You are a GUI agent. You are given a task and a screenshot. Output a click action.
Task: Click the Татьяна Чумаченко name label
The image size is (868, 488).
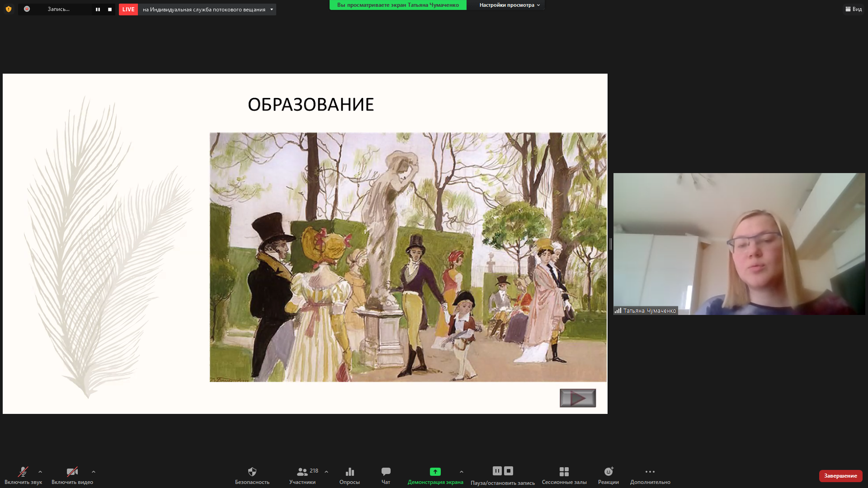coord(650,311)
